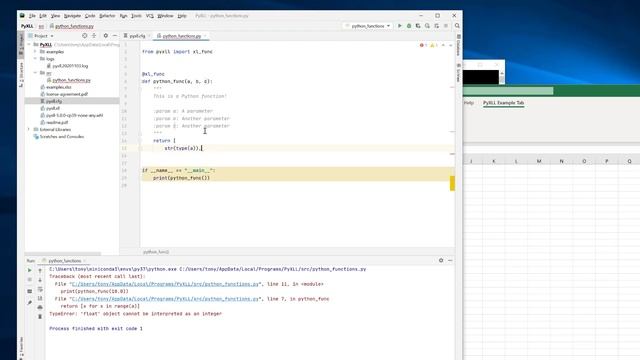Click the Stop icon in Run panel
This screenshot has width=640, height=360.
[29, 280]
